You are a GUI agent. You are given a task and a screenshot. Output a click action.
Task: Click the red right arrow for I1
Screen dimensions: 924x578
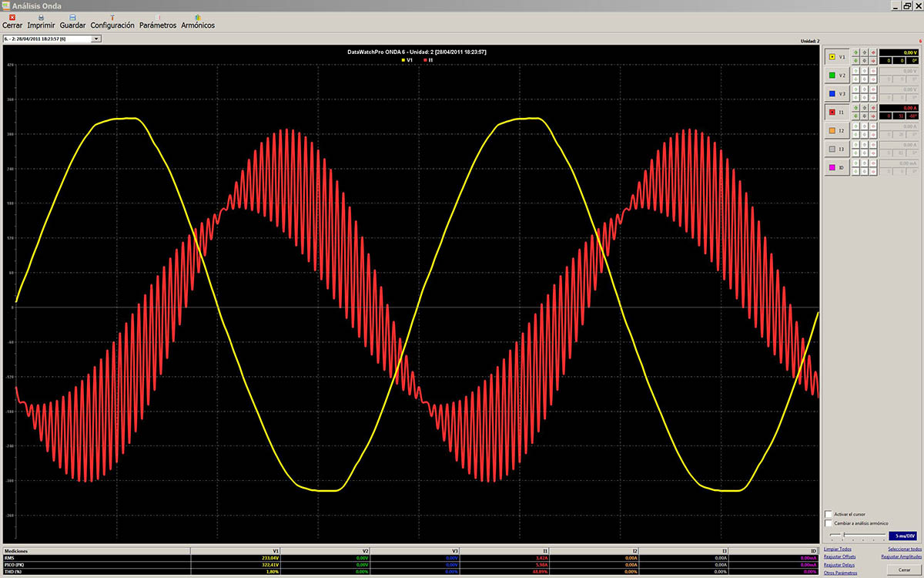click(x=873, y=116)
